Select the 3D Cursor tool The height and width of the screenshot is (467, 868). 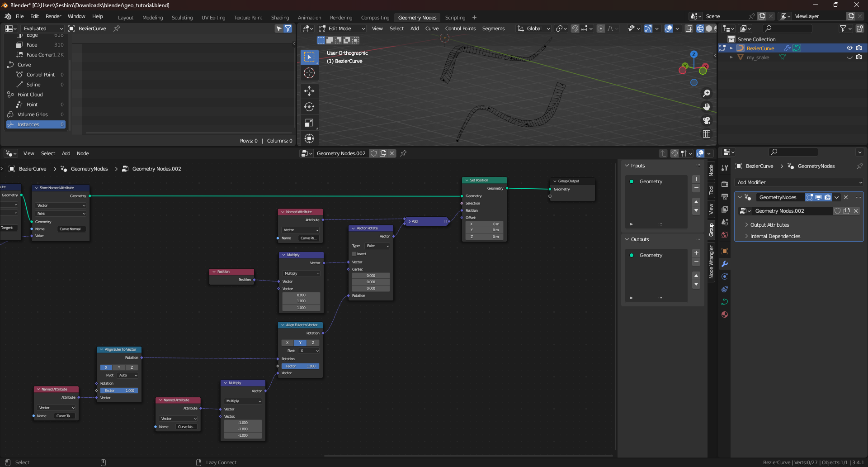click(309, 72)
